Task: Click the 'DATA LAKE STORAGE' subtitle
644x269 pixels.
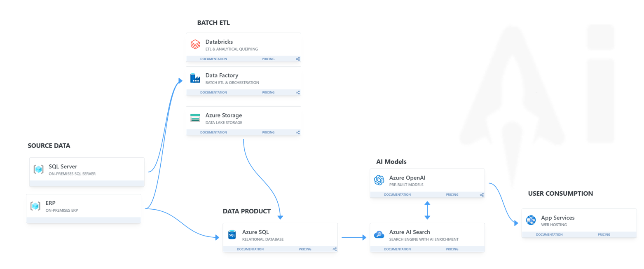Action: 224,123
